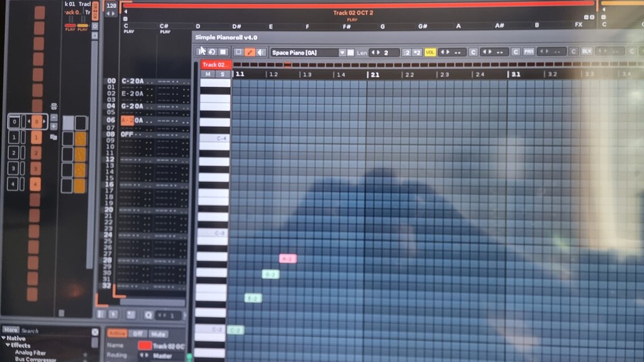Click the E-20A note on pattern line 02
The width and height of the screenshot is (644, 362).
click(133, 94)
